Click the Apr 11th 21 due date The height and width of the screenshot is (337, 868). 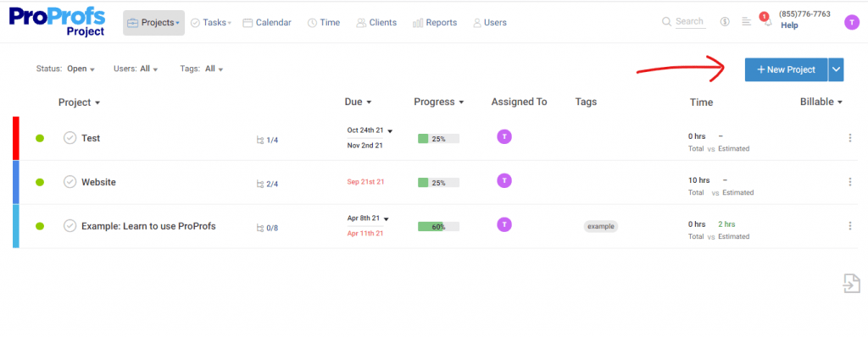(365, 233)
